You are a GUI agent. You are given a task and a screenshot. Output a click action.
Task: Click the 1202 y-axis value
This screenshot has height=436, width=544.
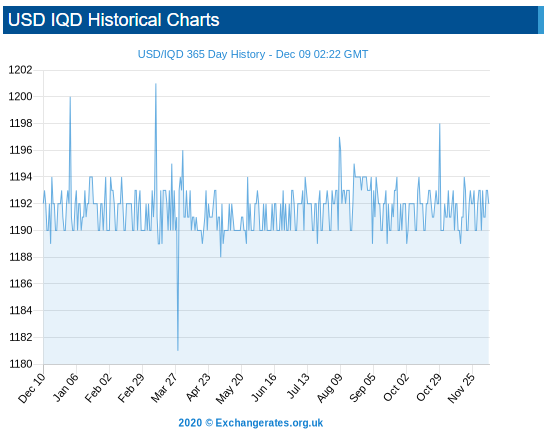click(20, 70)
